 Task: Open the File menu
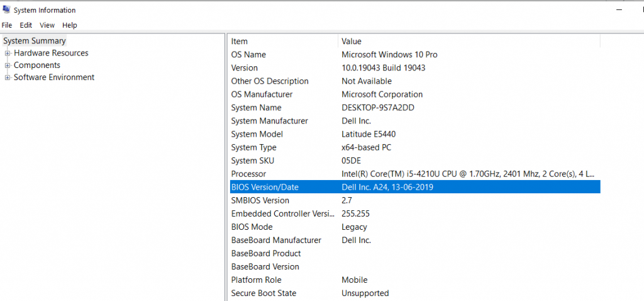point(6,25)
